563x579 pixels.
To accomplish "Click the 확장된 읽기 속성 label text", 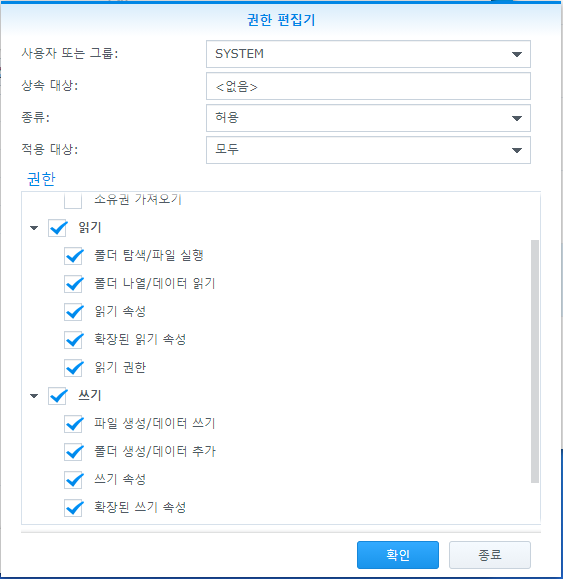I will (x=140, y=339).
